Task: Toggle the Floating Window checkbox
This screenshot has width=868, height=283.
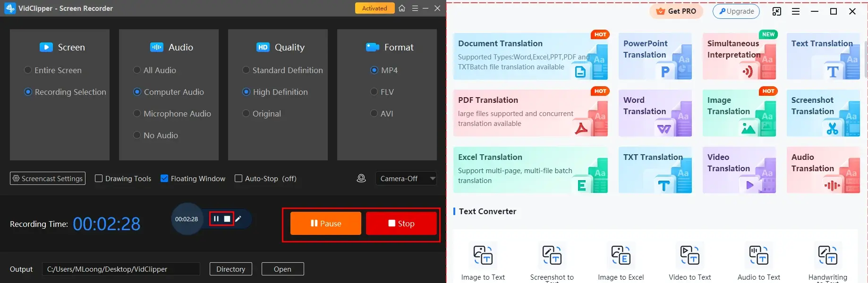Action: [164, 178]
